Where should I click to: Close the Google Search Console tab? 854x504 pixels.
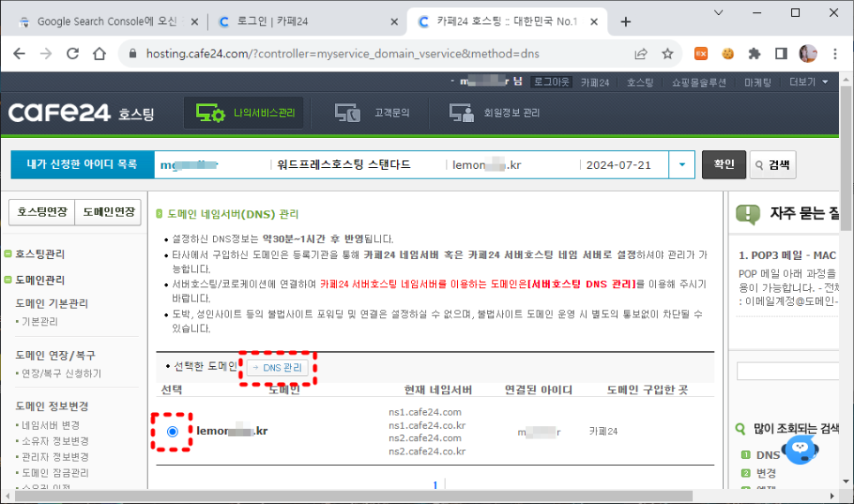coord(194,22)
